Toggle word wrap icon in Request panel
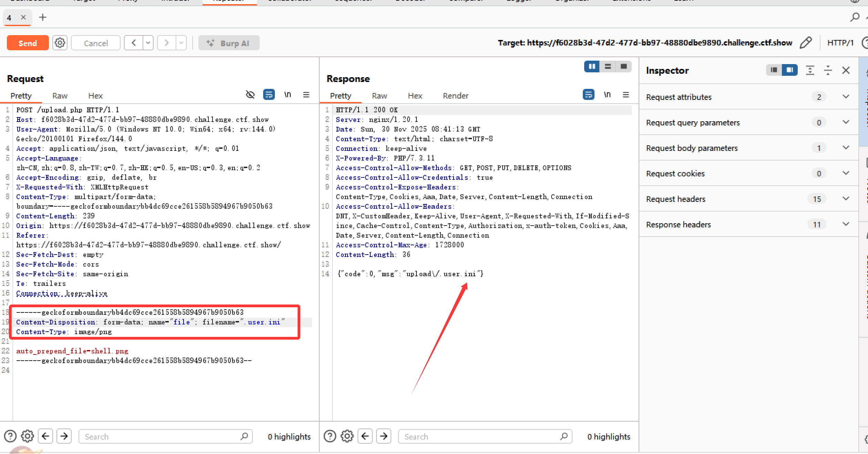The width and height of the screenshot is (868, 454). click(x=269, y=95)
